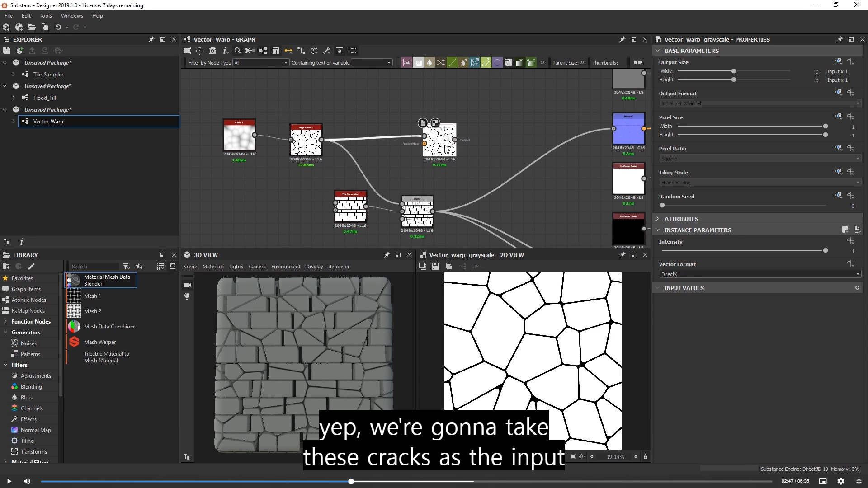
Task: Toggle thumbnail grid view in Library
Action: point(160,267)
